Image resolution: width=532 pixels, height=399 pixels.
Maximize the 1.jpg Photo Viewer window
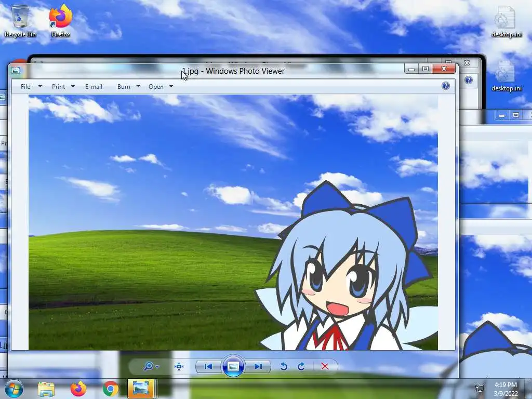pyautogui.click(x=425, y=69)
